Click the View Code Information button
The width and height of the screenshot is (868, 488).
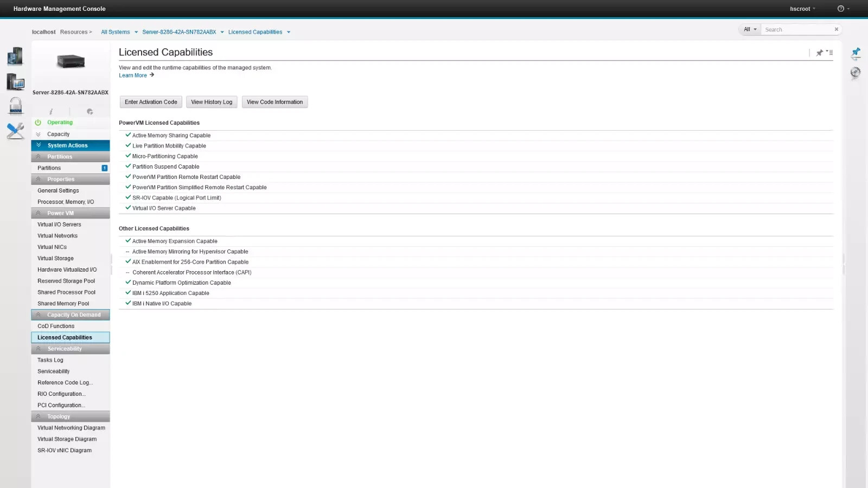pyautogui.click(x=275, y=102)
